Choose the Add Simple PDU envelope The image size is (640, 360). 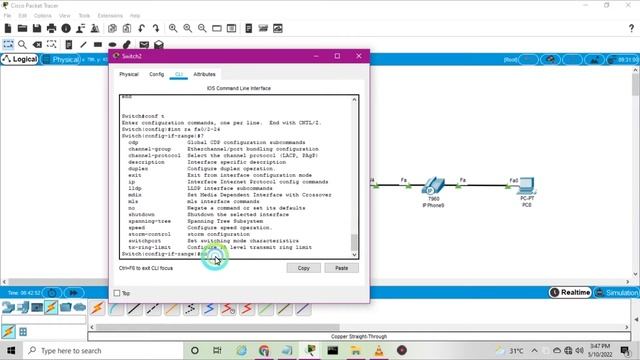[x=144, y=44]
